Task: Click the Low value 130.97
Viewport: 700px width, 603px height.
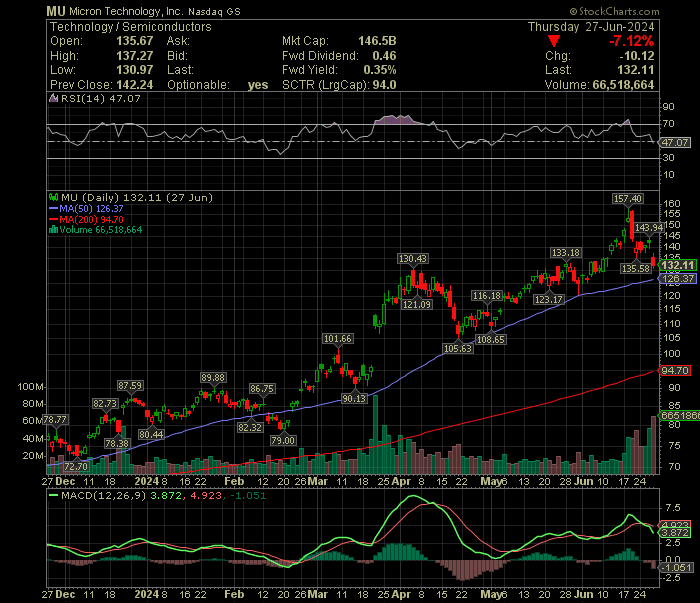Action: (x=134, y=70)
